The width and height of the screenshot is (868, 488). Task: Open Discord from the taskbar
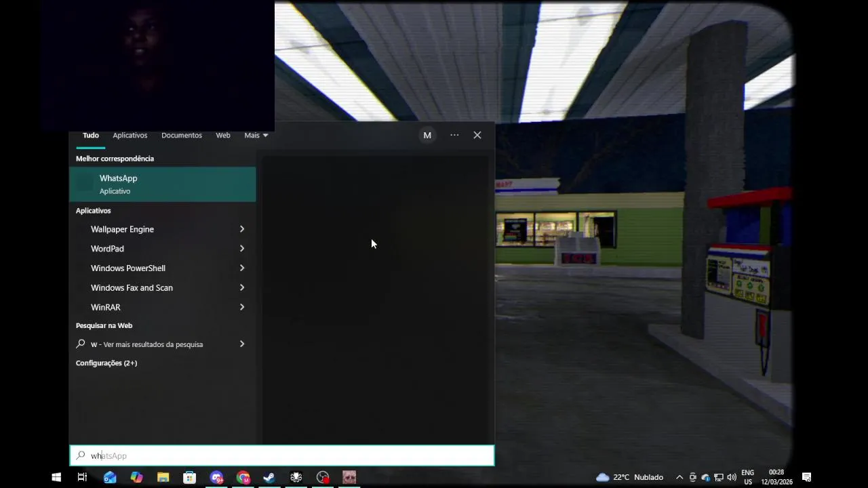(216, 477)
